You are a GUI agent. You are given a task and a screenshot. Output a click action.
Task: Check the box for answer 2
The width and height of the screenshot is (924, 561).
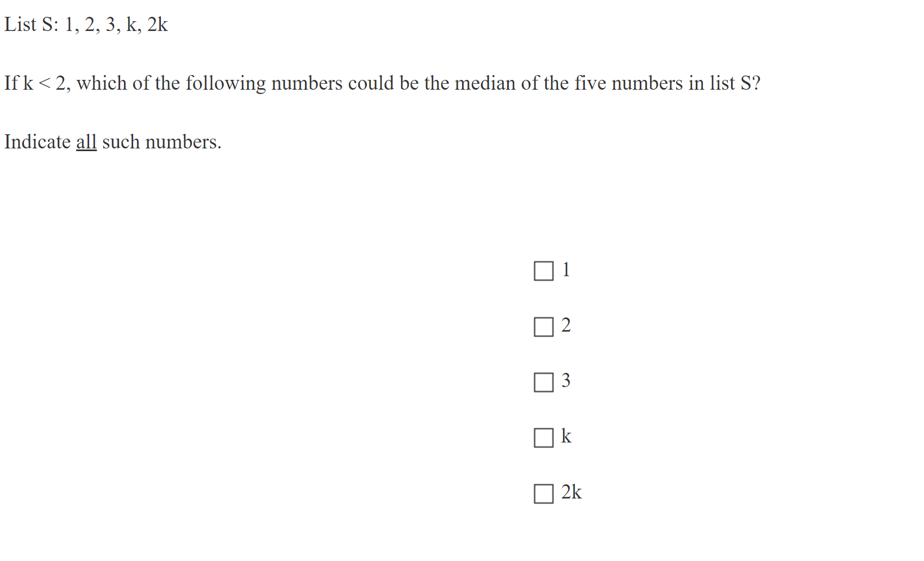(x=544, y=327)
